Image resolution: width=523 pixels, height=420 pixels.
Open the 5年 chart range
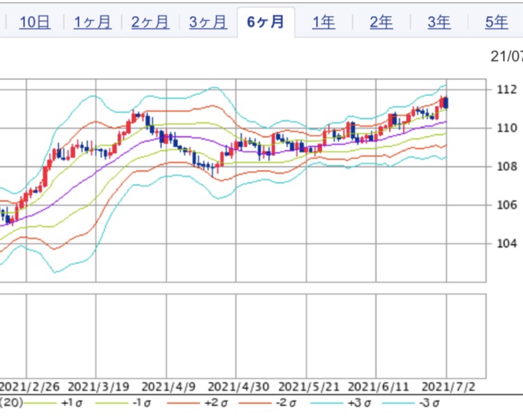497,22
